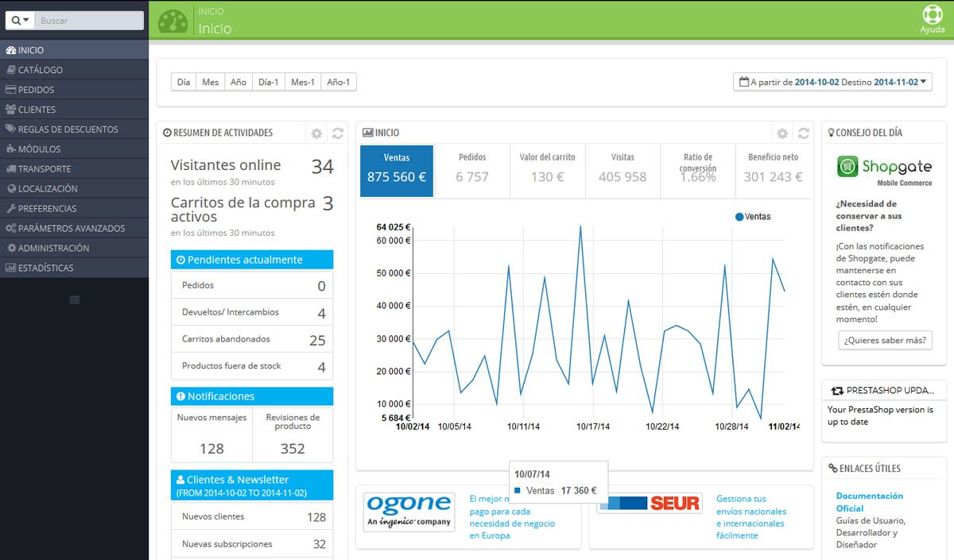The image size is (954, 560).
Task: Click the Clientes & Newsletter header
Action: pos(252,485)
